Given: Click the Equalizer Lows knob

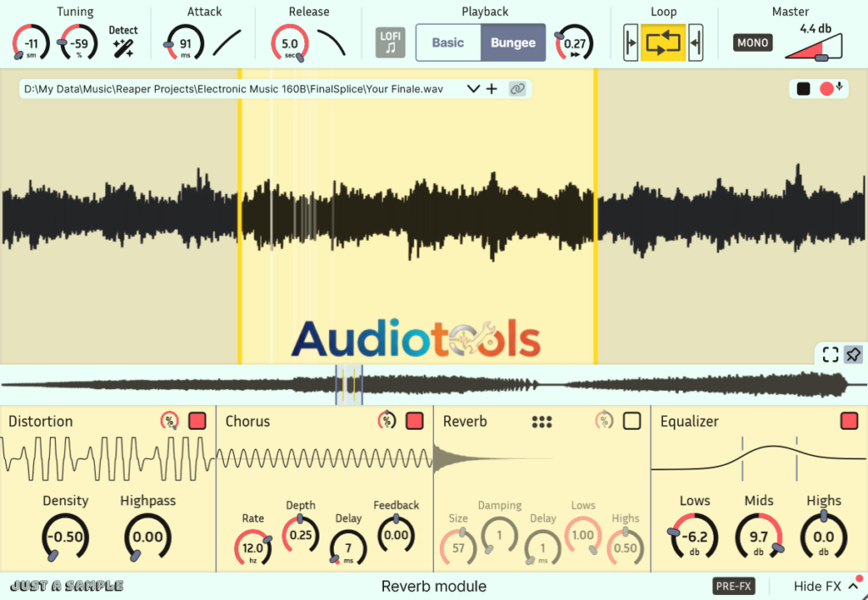Looking at the screenshot, I should tap(694, 537).
